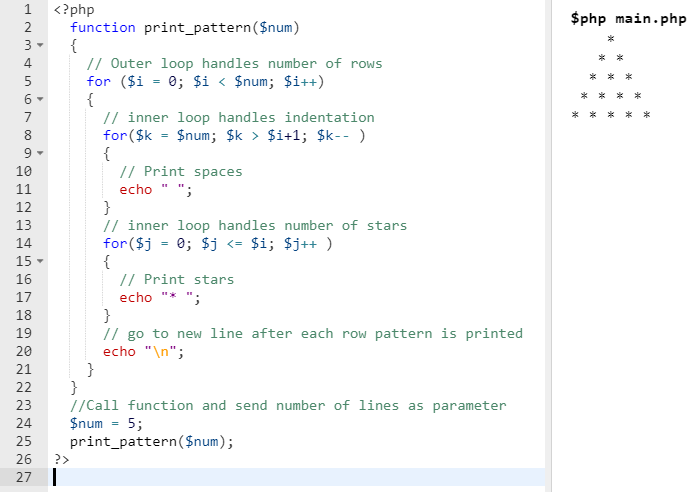Screen dimensions: 694x492
Task: Click line number 27 in the gutter
Action: [24, 477]
